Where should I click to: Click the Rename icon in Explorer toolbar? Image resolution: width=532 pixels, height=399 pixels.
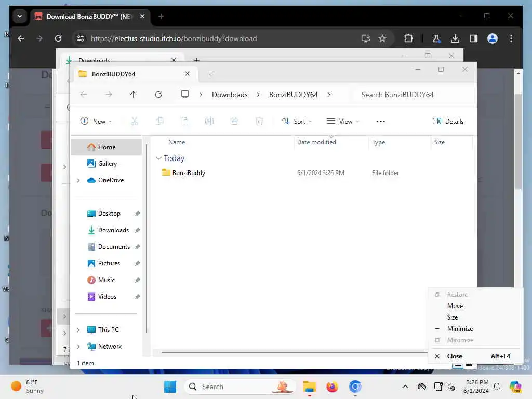(209, 121)
